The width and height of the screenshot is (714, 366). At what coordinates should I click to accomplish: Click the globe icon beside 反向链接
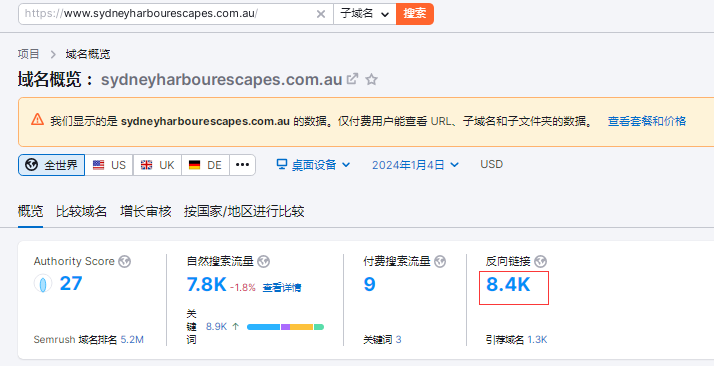pyautogui.click(x=540, y=261)
